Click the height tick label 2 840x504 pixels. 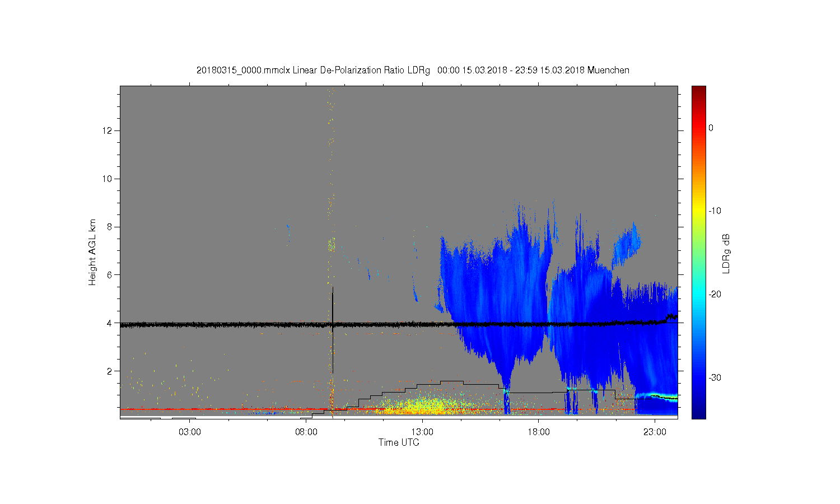point(110,371)
